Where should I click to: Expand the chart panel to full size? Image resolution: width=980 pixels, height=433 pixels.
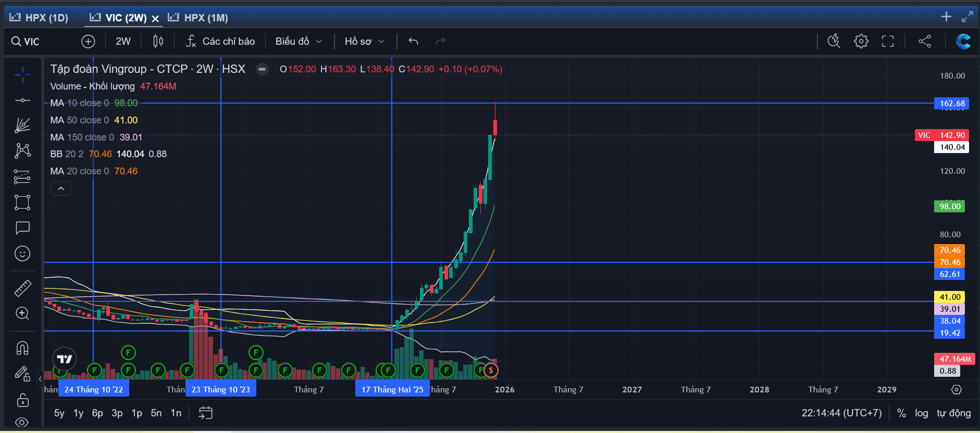967,17
